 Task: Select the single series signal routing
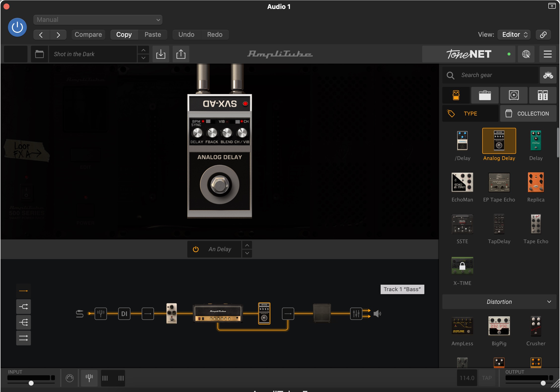24,291
